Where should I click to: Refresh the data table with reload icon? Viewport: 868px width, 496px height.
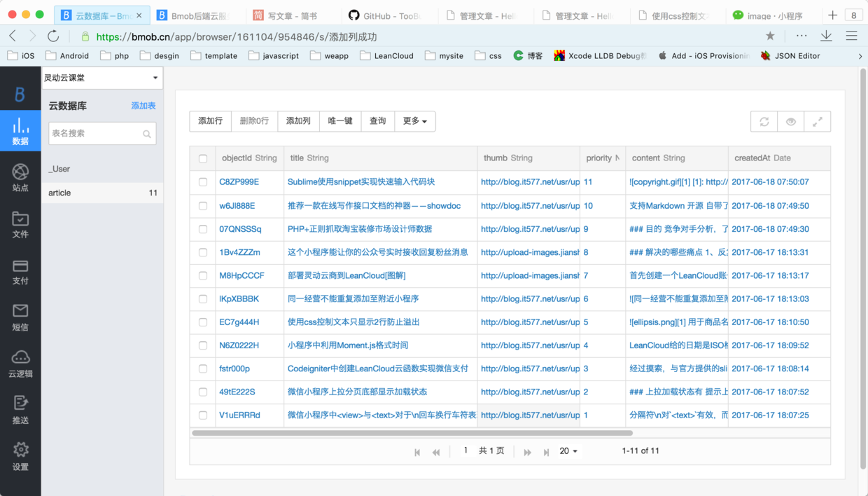(x=764, y=121)
